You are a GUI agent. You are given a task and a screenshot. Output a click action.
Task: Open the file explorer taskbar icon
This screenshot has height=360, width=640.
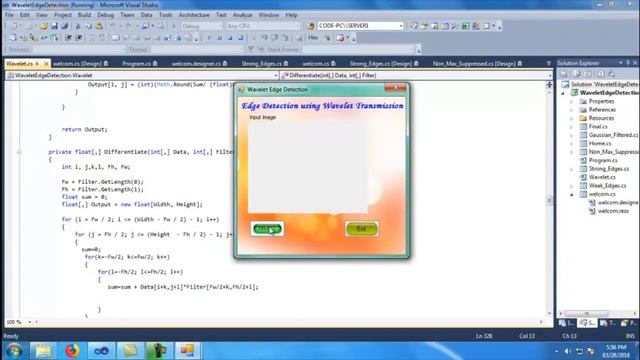(43, 351)
